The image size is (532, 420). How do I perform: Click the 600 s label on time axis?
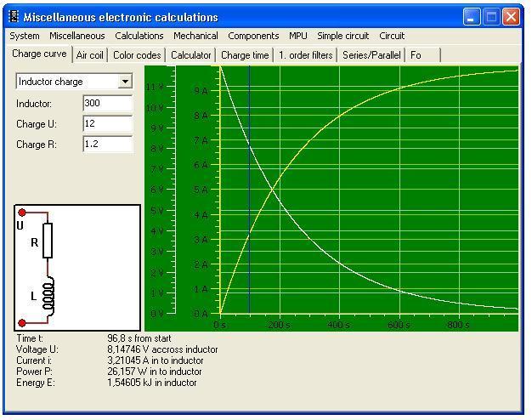coord(399,325)
